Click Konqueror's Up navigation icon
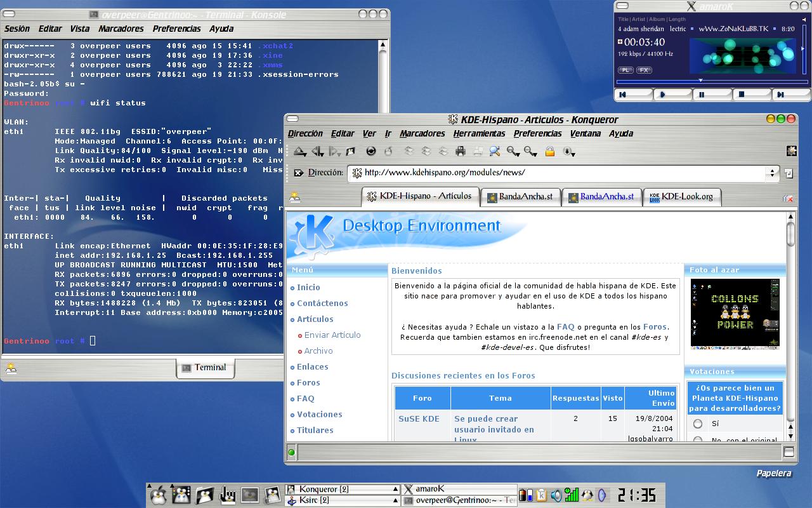812x508 pixels. click(299, 151)
